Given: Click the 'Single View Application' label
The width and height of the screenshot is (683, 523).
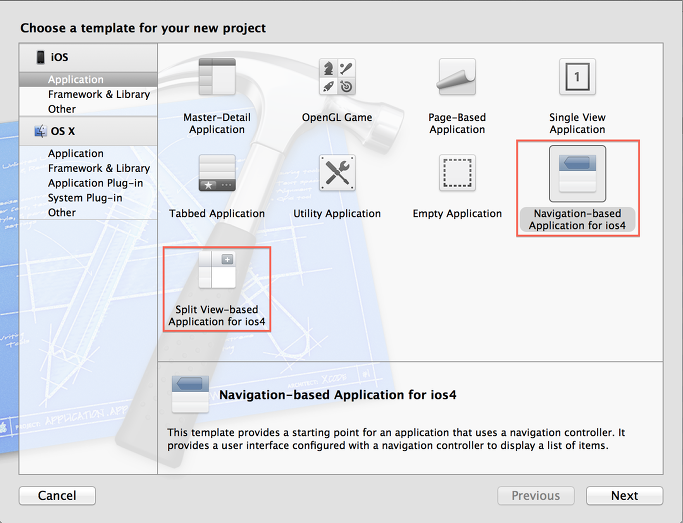Looking at the screenshot, I should 577,123.
